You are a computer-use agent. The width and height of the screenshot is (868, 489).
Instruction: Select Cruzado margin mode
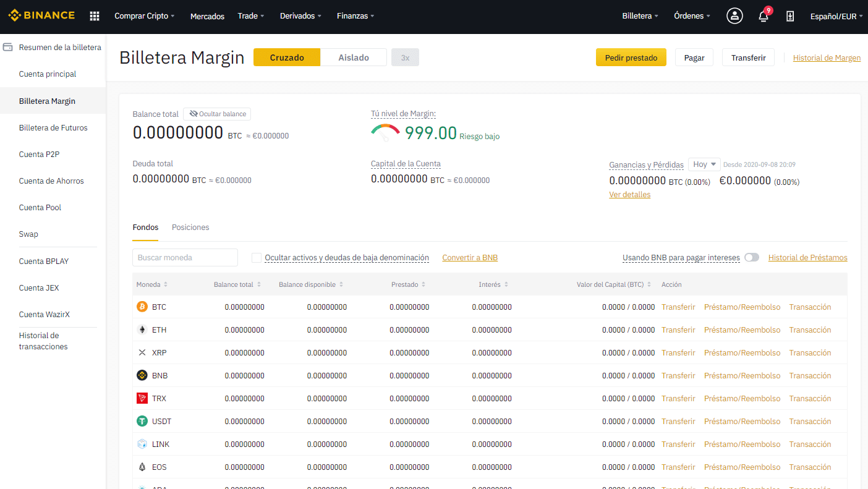[287, 57]
